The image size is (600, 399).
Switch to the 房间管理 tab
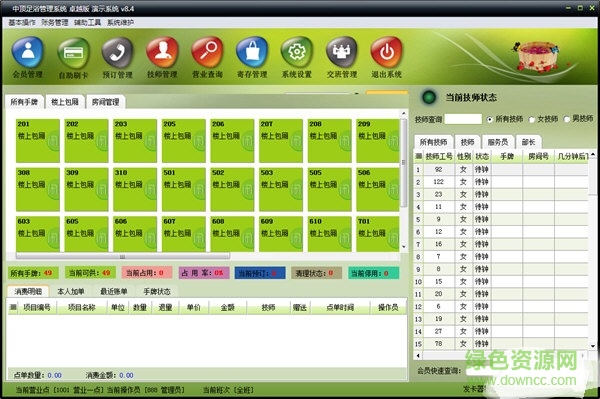[106, 102]
